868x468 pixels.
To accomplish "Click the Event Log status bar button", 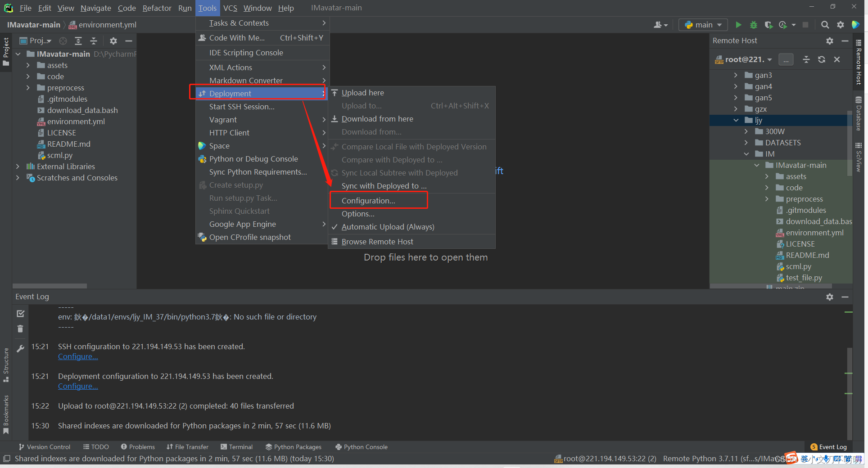I will coord(828,447).
